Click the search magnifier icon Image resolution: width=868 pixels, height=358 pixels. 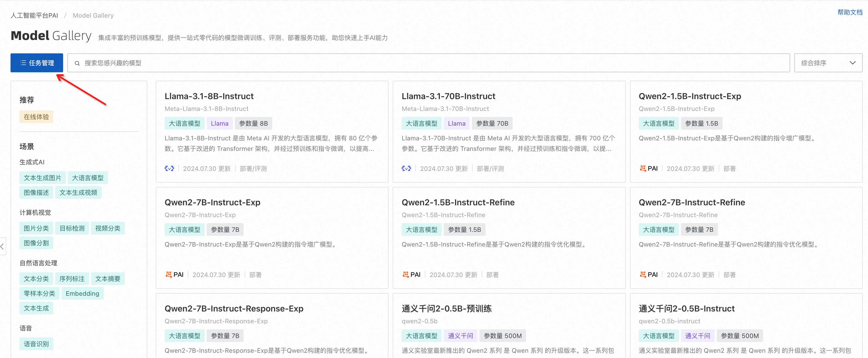[77, 63]
